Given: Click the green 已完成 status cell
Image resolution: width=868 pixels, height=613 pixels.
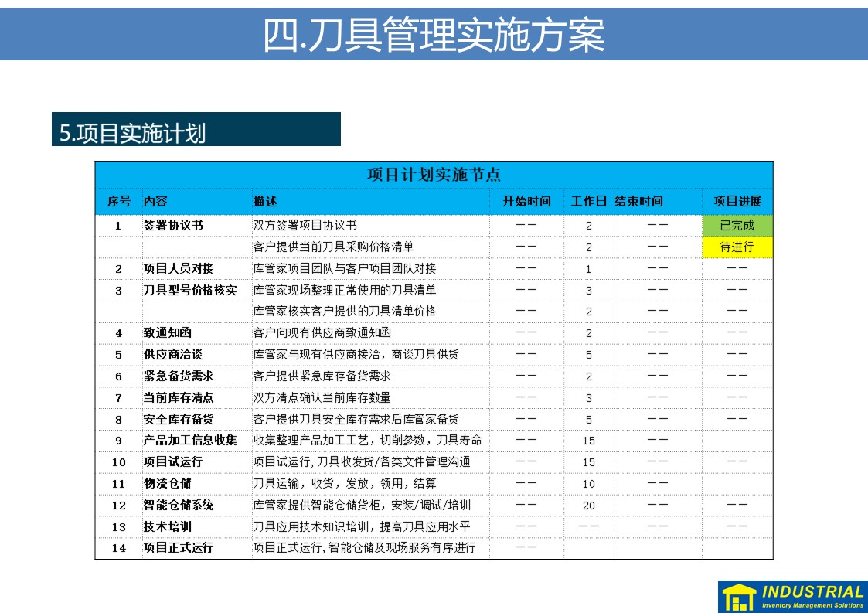Looking at the screenshot, I should [x=737, y=226].
